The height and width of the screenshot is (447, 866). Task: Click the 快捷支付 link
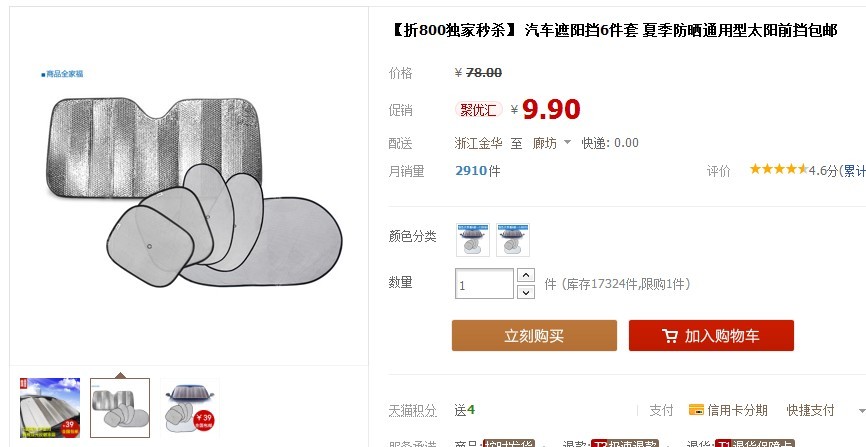point(810,411)
